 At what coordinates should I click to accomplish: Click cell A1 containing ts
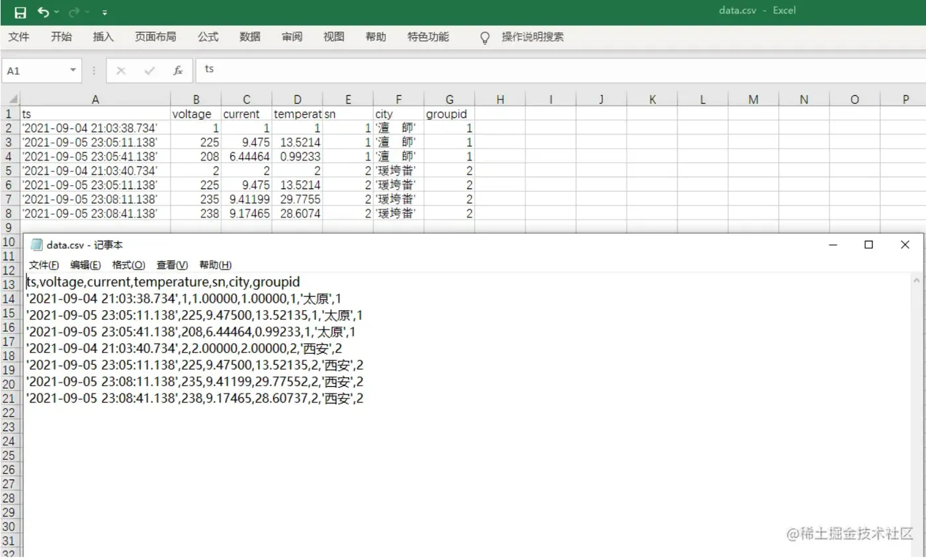pyautogui.click(x=95, y=114)
